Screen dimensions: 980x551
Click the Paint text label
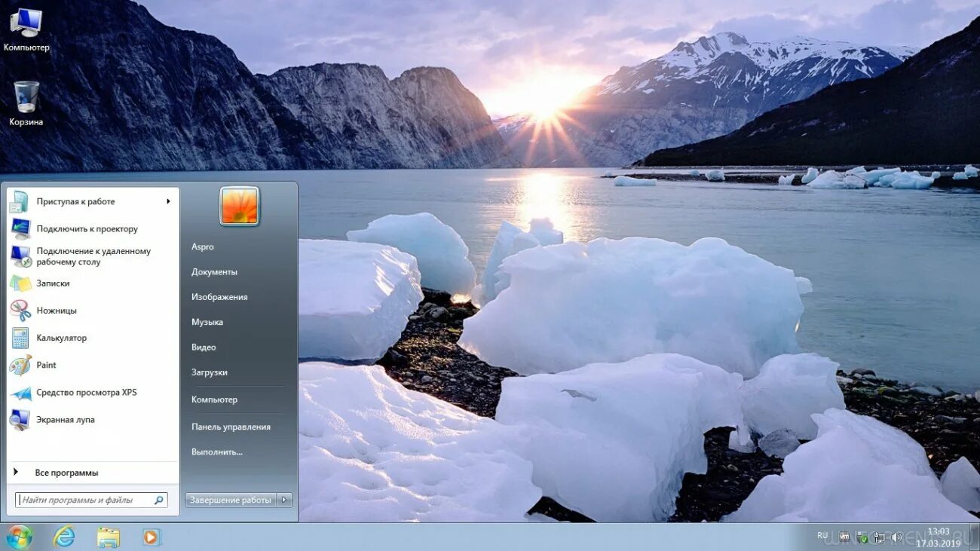(x=47, y=365)
